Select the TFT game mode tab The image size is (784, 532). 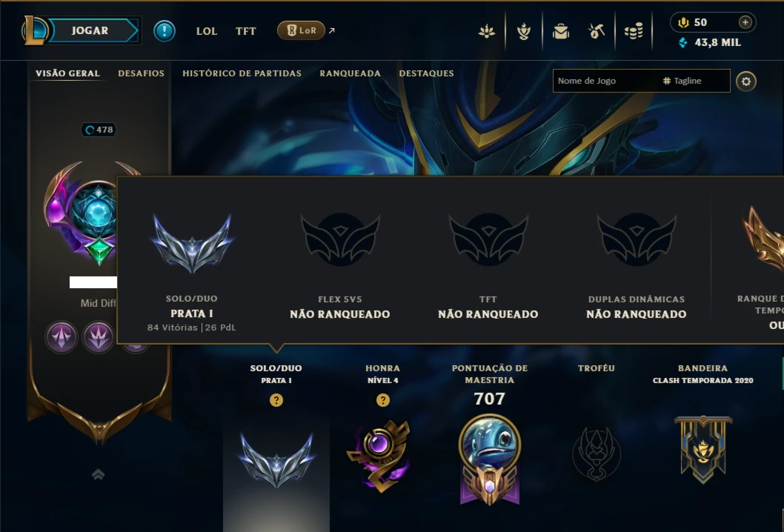click(245, 31)
